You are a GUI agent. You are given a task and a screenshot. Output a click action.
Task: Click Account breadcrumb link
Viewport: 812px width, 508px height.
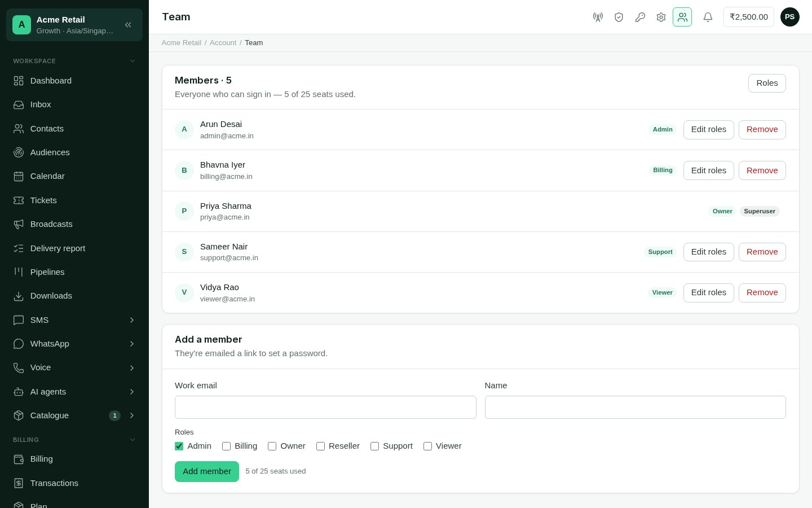coord(223,43)
